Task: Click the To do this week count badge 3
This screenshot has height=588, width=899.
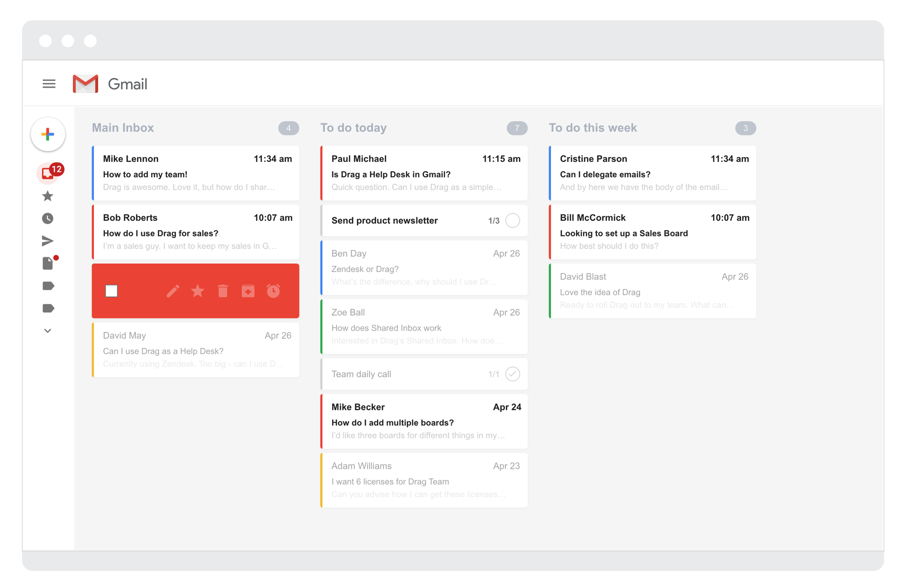Action: [x=746, y=128]
